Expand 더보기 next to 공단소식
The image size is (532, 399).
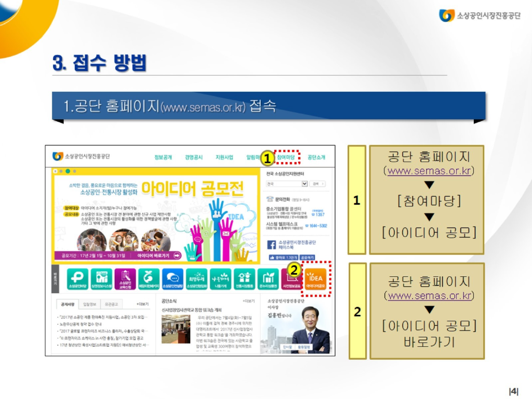click(248, 300)
